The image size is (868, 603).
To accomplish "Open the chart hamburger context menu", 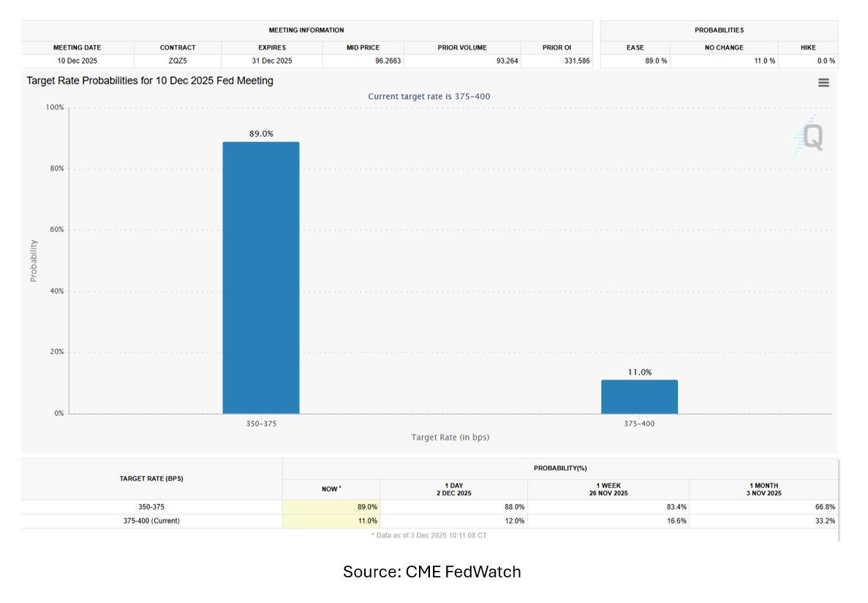I will 823,83.
